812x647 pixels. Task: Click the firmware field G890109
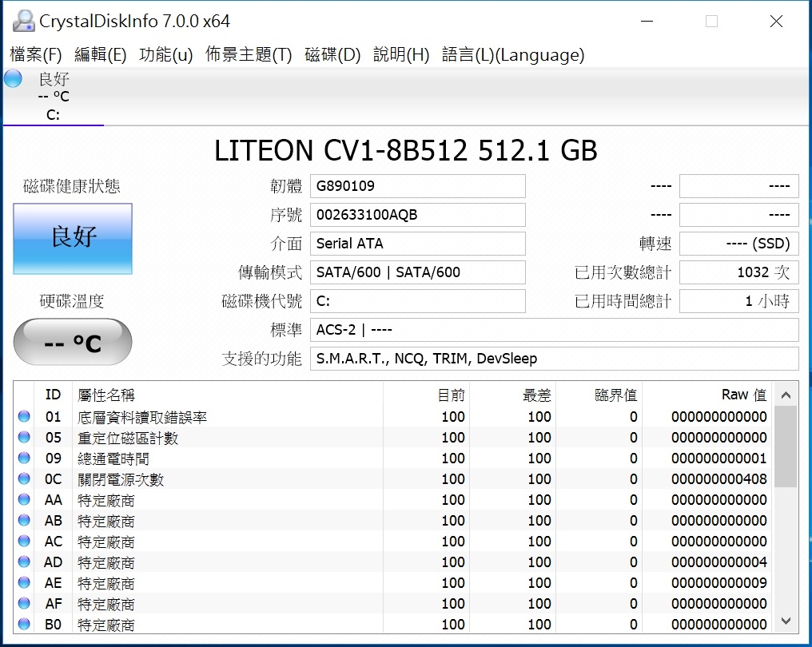pyautogui.click(x=418, y=186)
